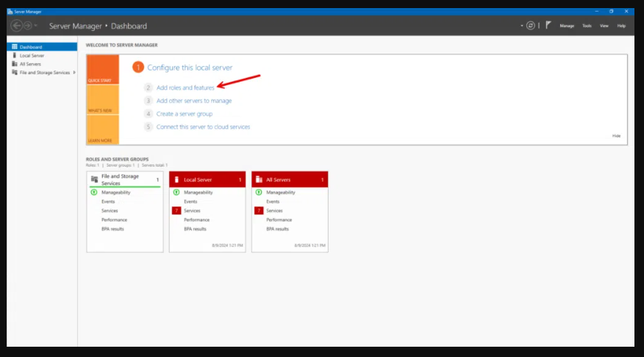Select All Servers in the left sidebar
The image size is (644, 357).
coord(30,64)
